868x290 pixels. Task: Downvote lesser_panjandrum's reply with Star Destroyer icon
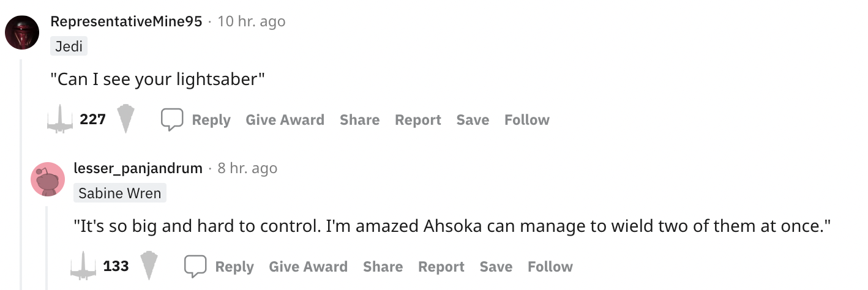click(x=149, y=266)
